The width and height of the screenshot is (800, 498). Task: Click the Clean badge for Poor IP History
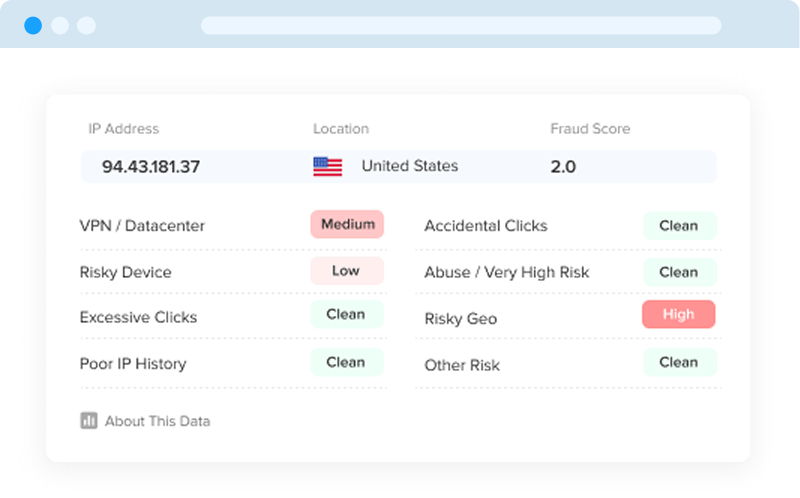[347, 362]
